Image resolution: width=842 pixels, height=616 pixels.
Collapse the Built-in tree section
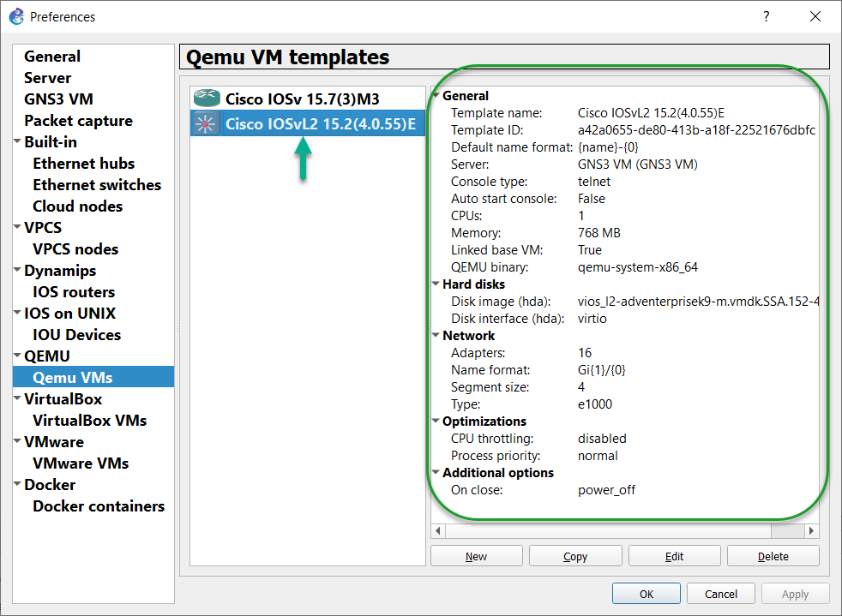click(x=18, y=141)
